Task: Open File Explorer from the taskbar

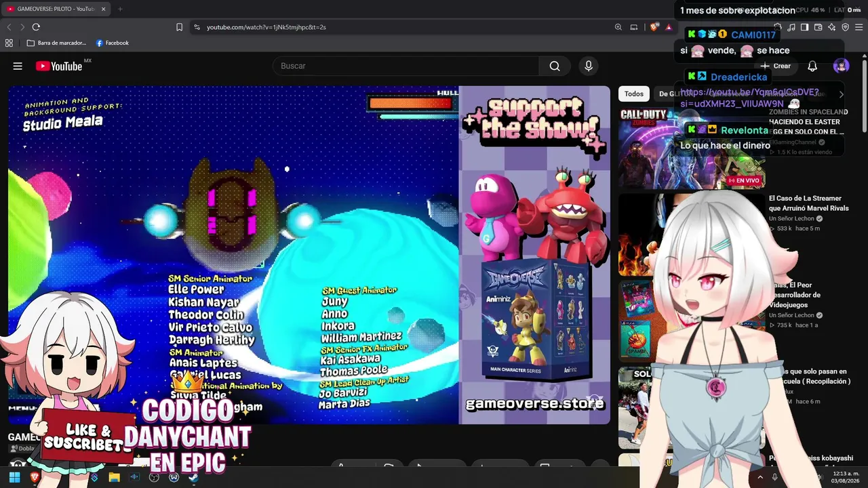Action: 114,477
